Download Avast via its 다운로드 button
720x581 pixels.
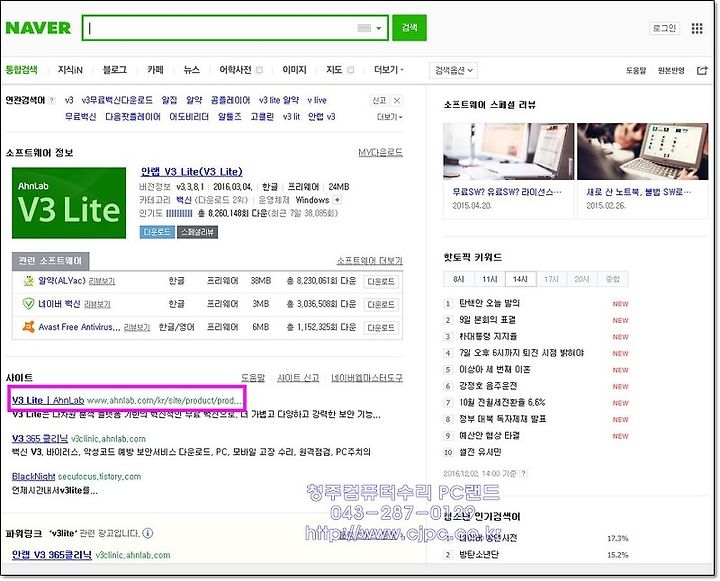point(381,327)
